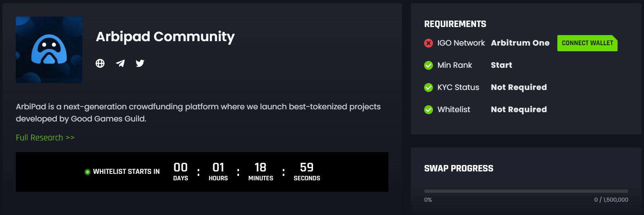Click the '0%' progress label
This screenshot has height=215, width=644.
[428, 200]
